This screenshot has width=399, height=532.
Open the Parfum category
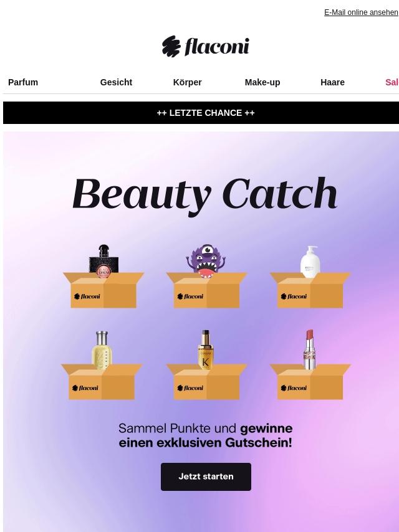point(23,82)
